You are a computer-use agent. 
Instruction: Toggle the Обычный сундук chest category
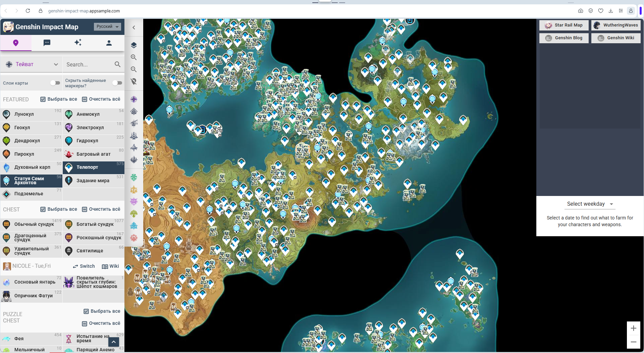pyautogui.click(x=32, y=224)
